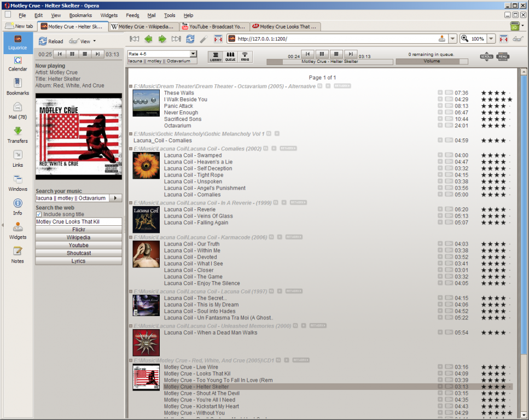This screenshot has width=529, height=420.
Task: Switch to the Motley Crue Looks That ... tab
Action: pos(285,26)
